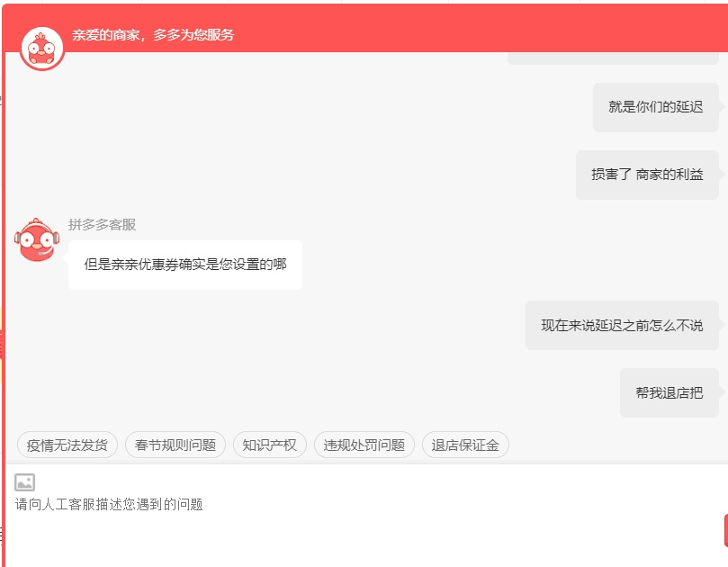Image resolution: width=728 pixels, height=567 pixels.
Task: Choose the 春节规则问题 shortcut
Action: click(x=175, y=445)
